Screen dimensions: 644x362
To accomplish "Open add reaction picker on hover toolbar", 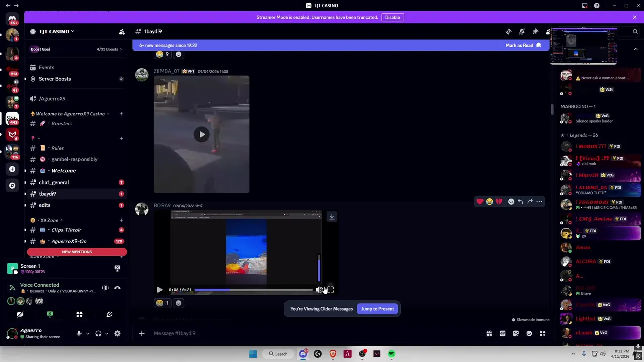I will click(511, 202).
